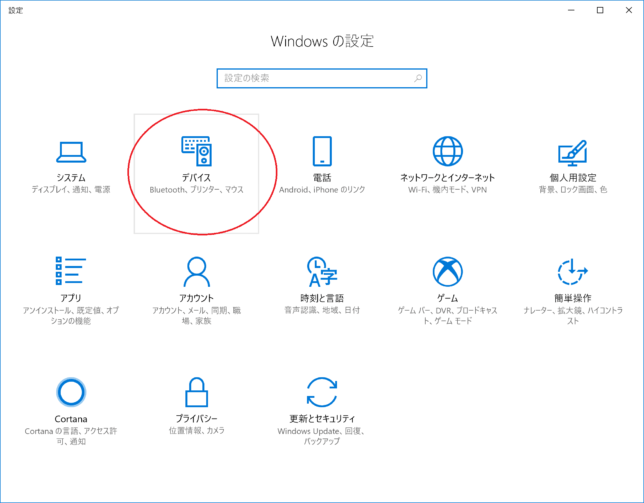Click the 更新とセキュリティ title text

(322, 418)
